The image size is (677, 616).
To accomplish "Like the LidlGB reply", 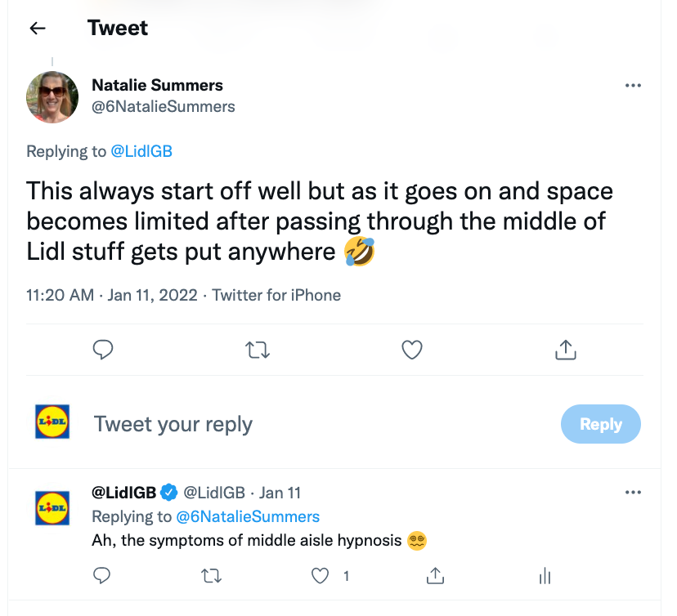I will (x=321, y=576).
